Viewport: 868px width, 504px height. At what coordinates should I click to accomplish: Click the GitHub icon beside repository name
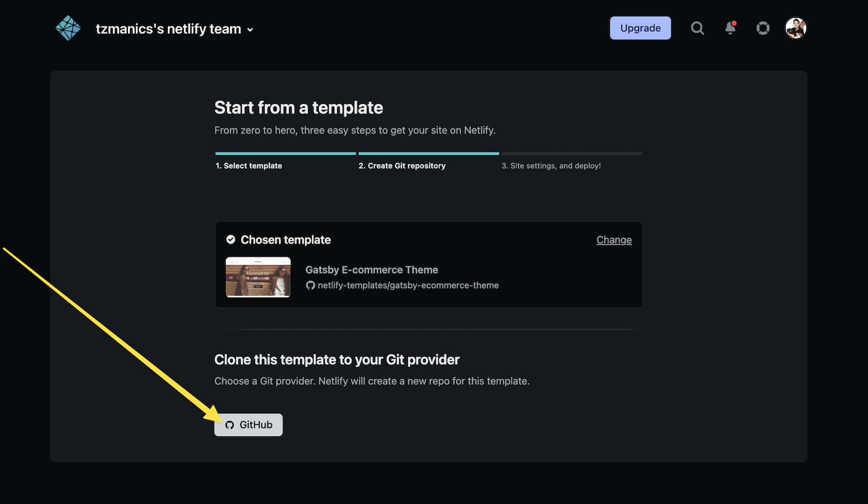click(x=310, y=285)
